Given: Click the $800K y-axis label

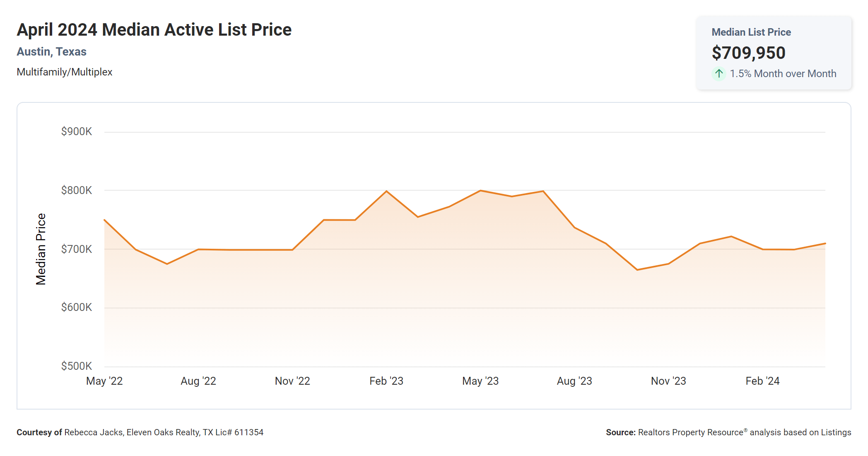Looking at the screenshot, I should click(x=77, y=190).
